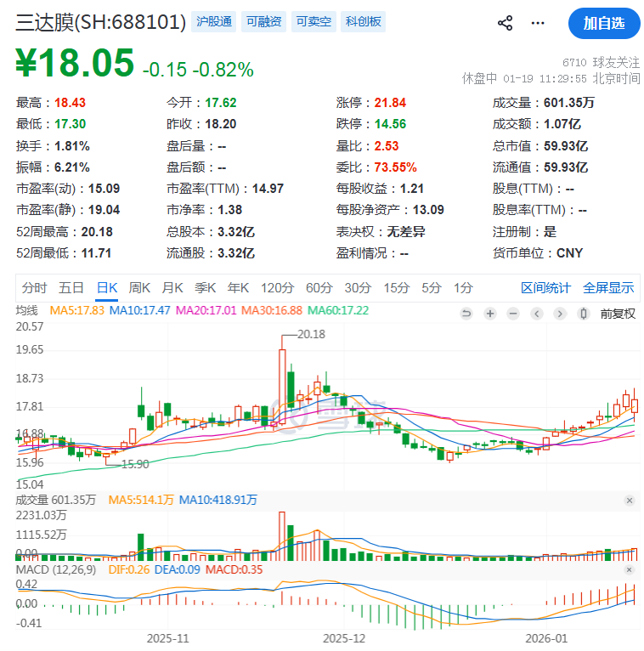Screen dimensions: 644x651
Task: Select the 年K tab
Action: click(238, 288)
